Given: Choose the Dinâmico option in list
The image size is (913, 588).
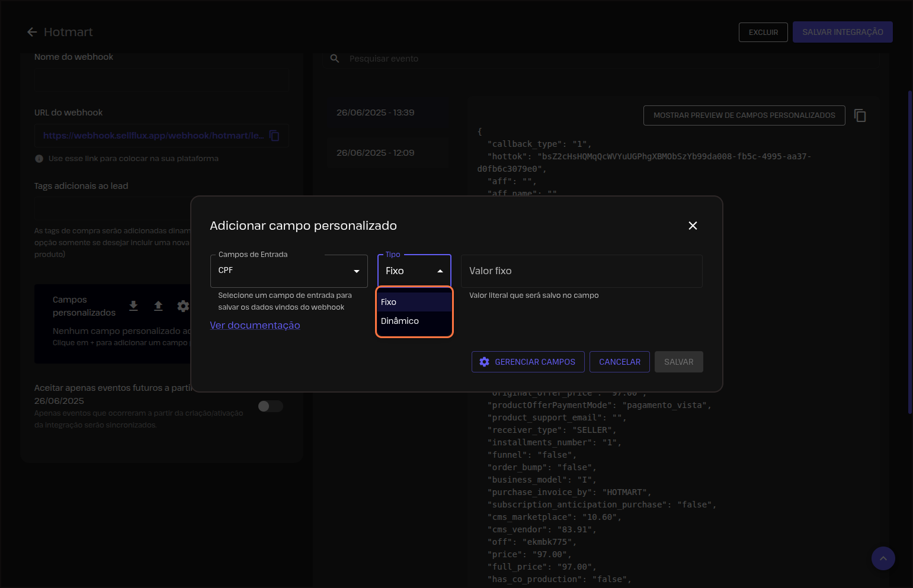Looking at the screenshot, I should pyautogui.click(x=414, y=321).
